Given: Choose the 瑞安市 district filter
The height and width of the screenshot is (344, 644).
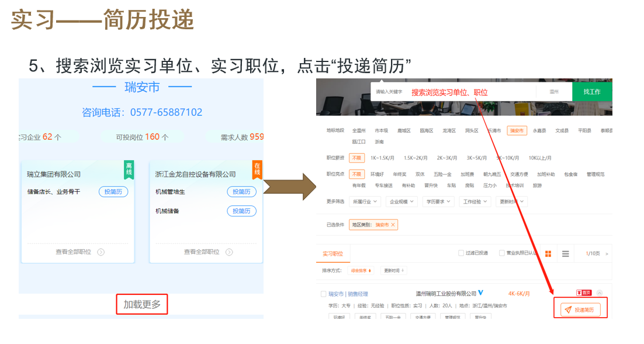Looking at the screenshot, I should click(517, 130).
